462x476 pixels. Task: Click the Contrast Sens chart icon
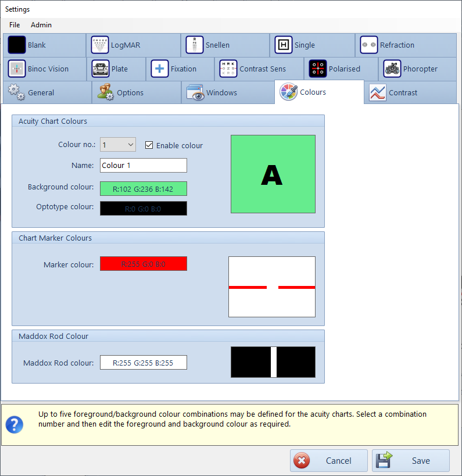(228, 69)
